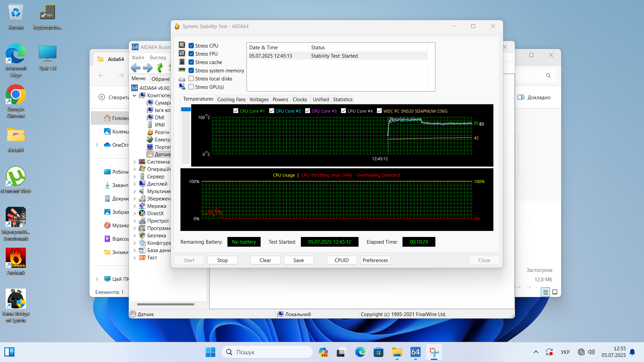This screenshot has width=644, height=362.
Task: Enable Stress GPU(s) checkbox
Action: [x=191, y=87]
